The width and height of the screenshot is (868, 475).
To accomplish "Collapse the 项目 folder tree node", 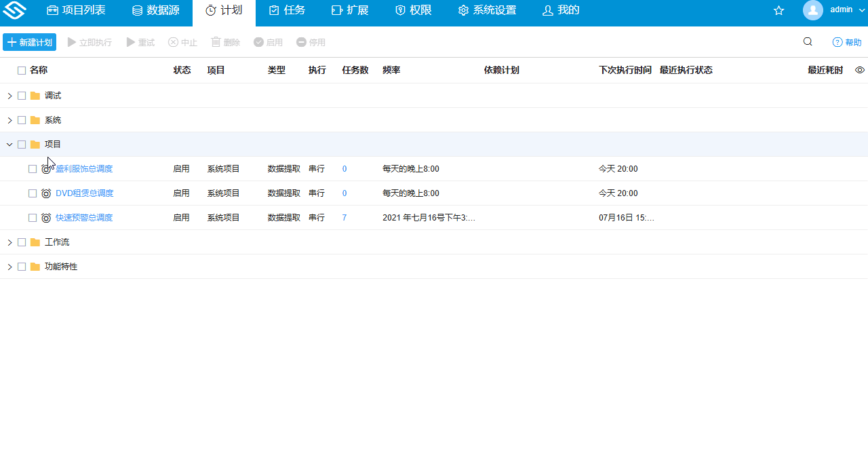I will coord(9,144).
